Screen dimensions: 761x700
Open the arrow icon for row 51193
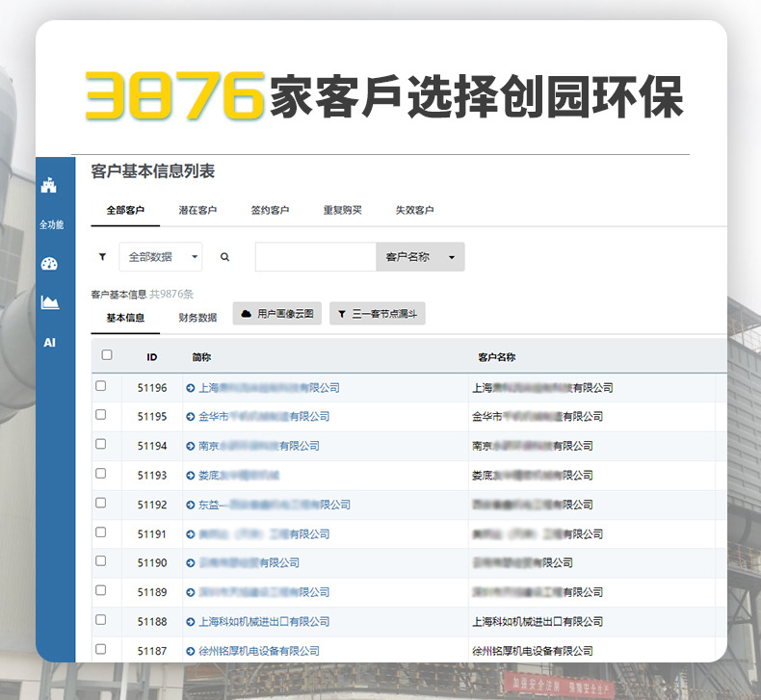(191, 476)
